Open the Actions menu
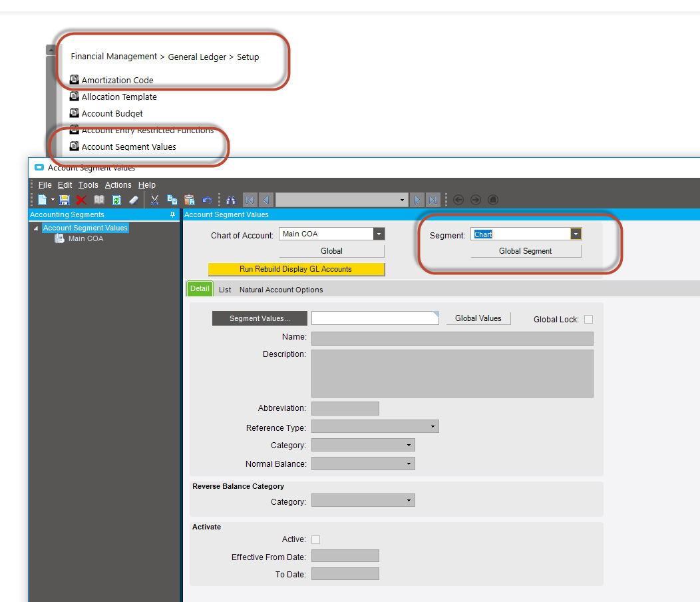The width and height of the screenshot is (700, 602). 118,184
